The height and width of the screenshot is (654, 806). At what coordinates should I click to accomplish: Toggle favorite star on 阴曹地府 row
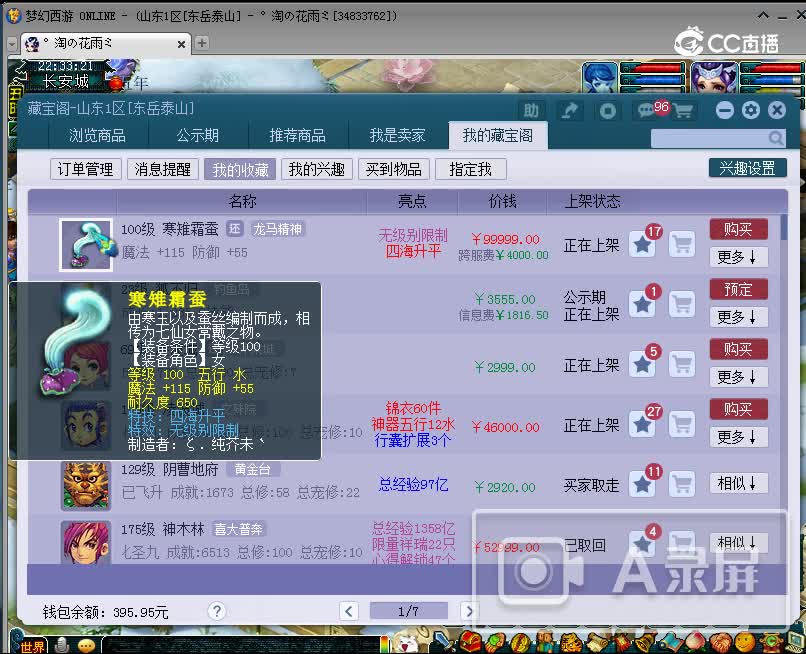pyautogui.click(x=642, y=484)
